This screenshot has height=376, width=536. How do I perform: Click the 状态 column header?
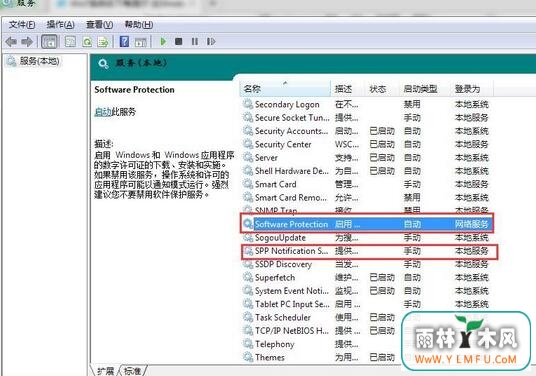[x=382, y=89]
